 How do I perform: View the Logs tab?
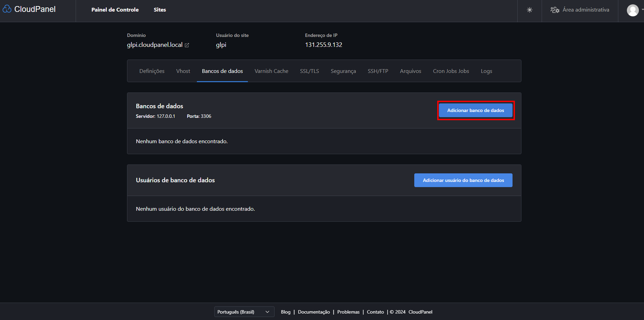(x=486, y=71)
